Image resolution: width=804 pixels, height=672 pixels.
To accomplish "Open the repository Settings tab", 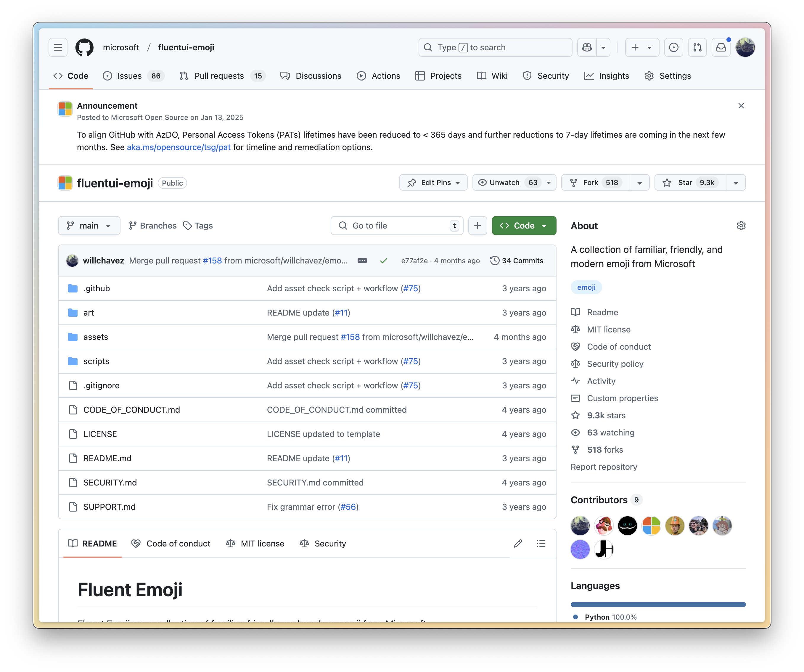I will pyautogui.click(x=668, y=76).
